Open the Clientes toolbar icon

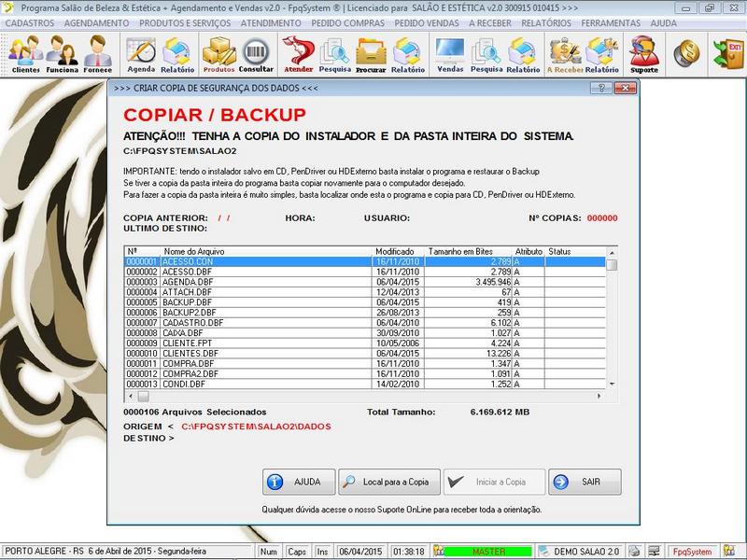click(x=25, y=54)
